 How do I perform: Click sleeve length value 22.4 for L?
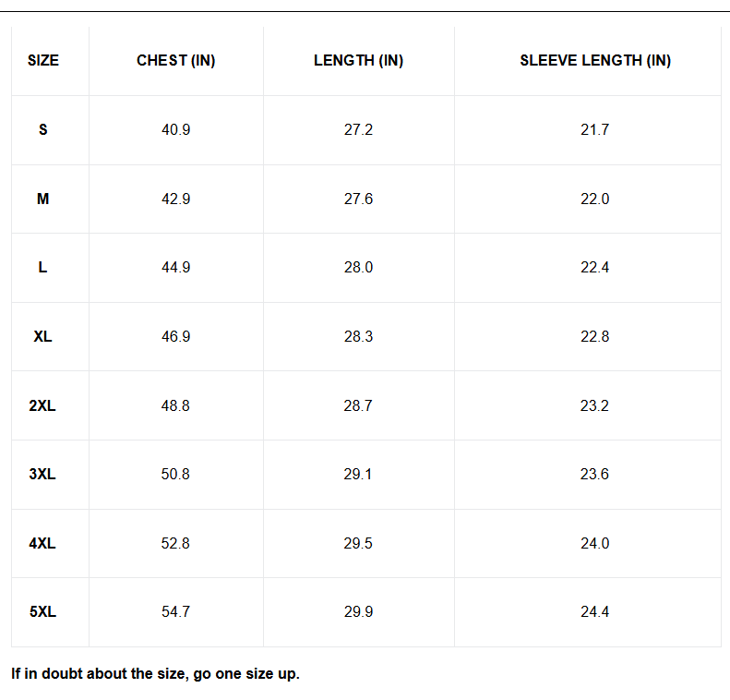point(595,268)
